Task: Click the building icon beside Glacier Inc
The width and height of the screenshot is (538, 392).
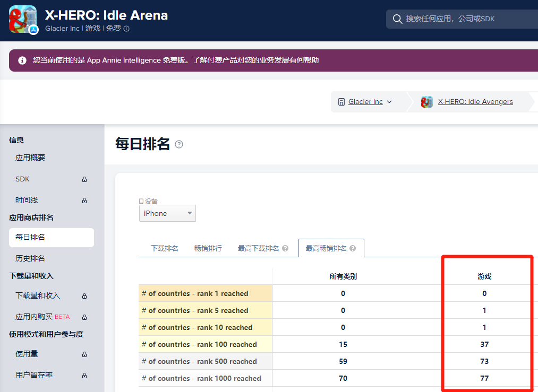Action: [341, 102]
